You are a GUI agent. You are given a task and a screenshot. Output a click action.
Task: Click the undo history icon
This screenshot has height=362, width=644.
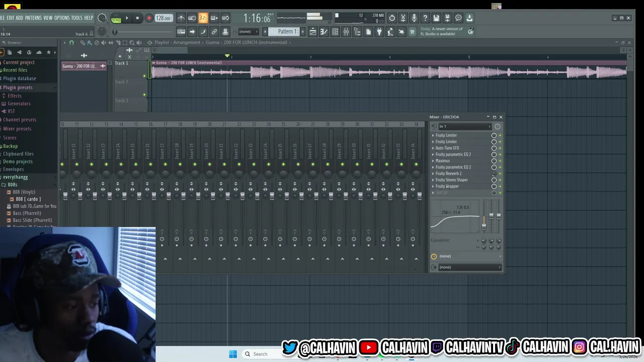(x=392, y=18)
